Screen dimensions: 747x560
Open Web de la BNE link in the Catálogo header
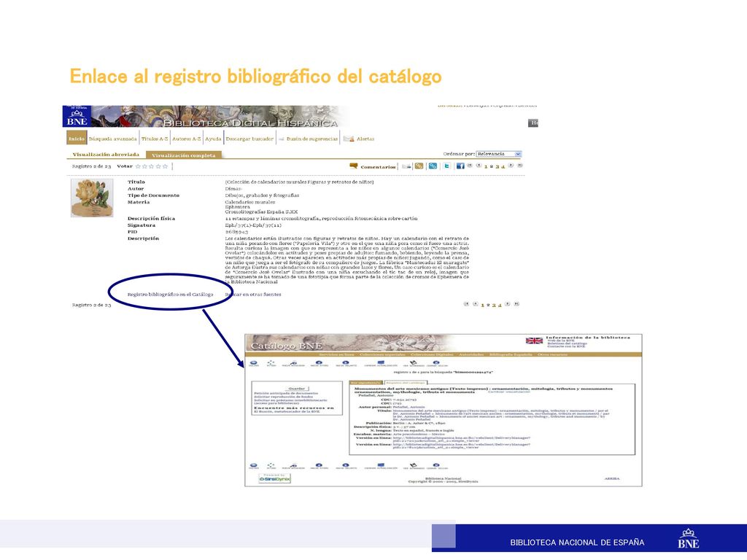[560, 341]
